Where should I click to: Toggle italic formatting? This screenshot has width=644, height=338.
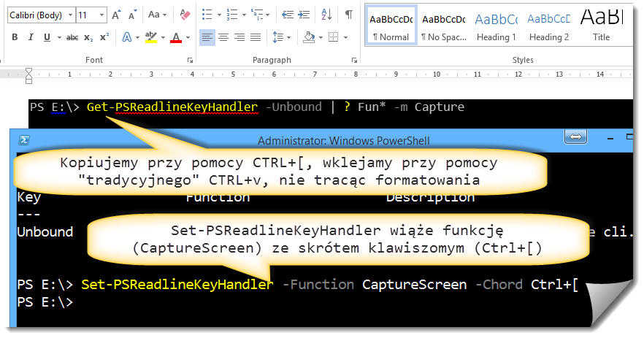pos(31,37)
